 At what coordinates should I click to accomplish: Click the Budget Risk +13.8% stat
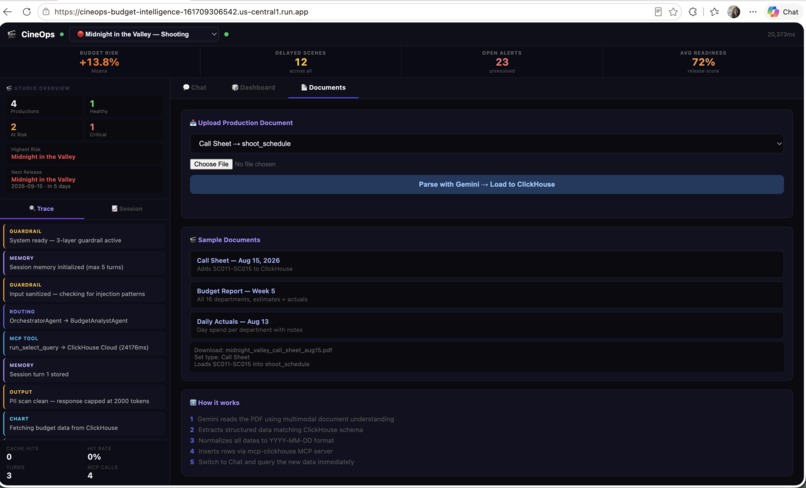tap(99, 62)
